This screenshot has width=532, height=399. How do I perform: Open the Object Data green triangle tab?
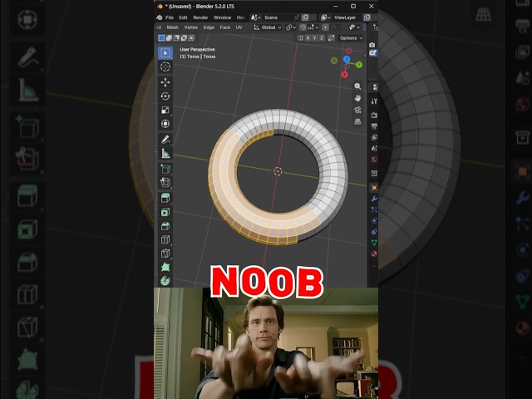pos(374,243)
